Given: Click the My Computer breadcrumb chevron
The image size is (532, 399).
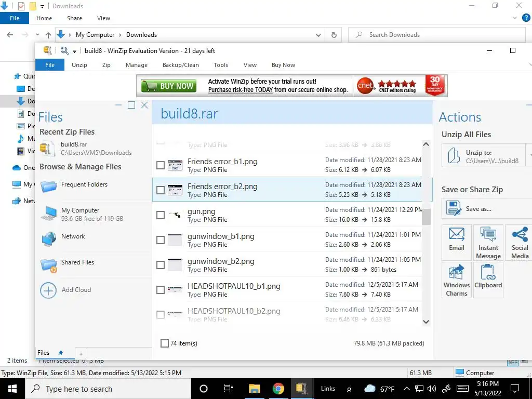Looking at the screenshot, I should [x=120, y=35].
